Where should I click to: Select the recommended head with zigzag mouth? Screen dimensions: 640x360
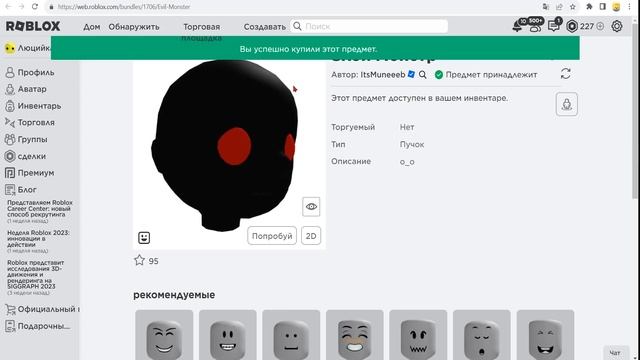418,336
